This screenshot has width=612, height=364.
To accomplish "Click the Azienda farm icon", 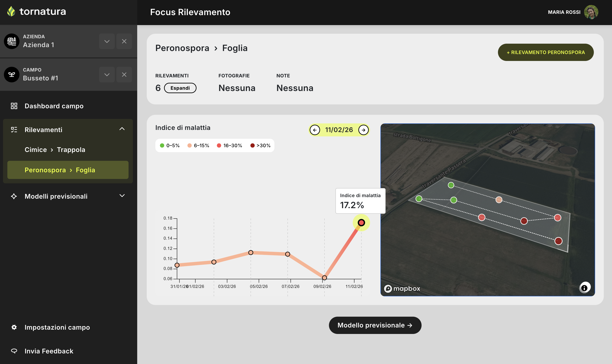I will coord(11,41).
